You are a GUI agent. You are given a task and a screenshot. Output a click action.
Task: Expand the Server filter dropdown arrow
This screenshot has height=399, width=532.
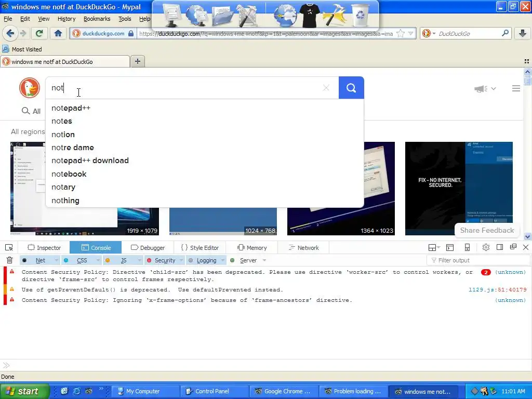tap(264, 260)
